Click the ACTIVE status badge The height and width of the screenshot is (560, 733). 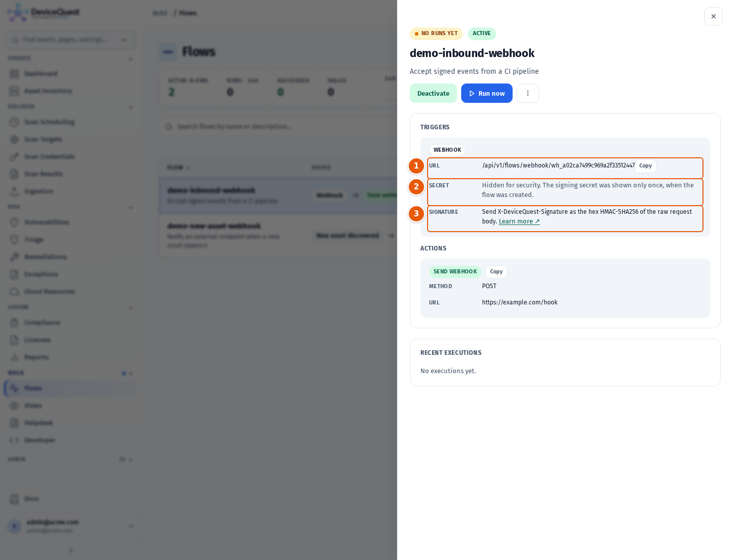point(482,34)
